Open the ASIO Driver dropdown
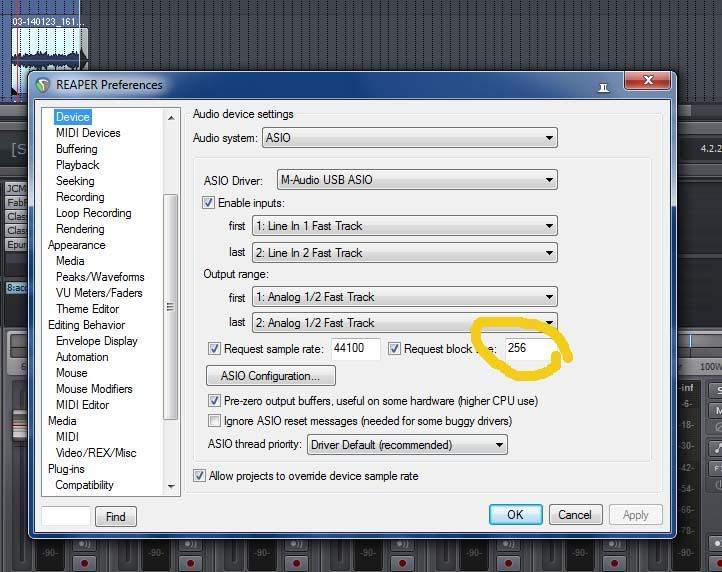Screen dimensions: 722x572 (x=417, y=180)
